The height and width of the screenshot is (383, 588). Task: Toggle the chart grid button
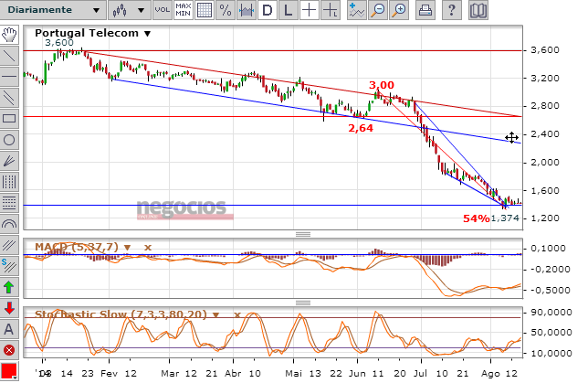click(x=205, y=10)
